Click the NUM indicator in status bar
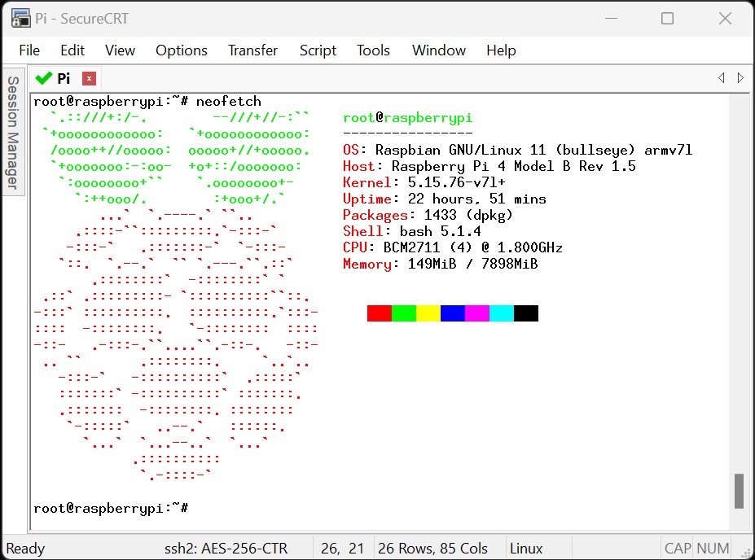This screenshot has height=560, width=755. pyautogui.click(x=713, y=549)
